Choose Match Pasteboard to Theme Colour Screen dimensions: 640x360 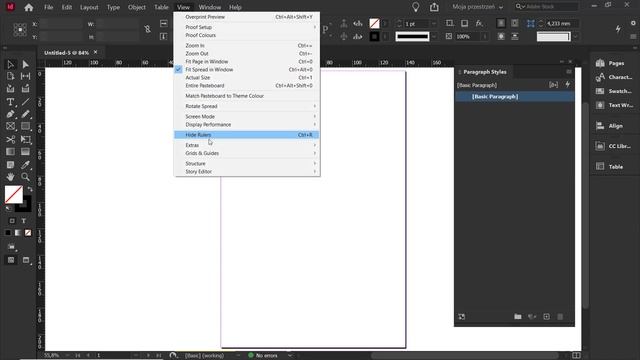(247, 96)
